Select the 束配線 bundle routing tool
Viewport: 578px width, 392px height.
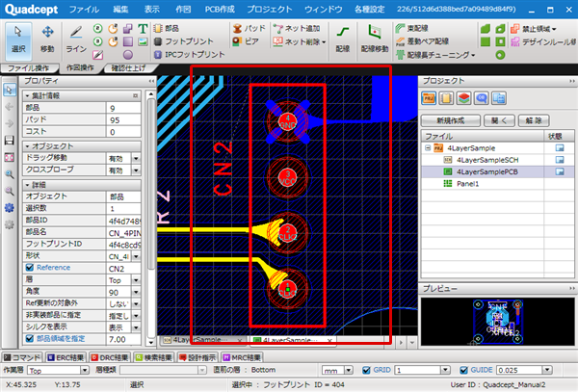pyautogui.click(x=411, y=28)
